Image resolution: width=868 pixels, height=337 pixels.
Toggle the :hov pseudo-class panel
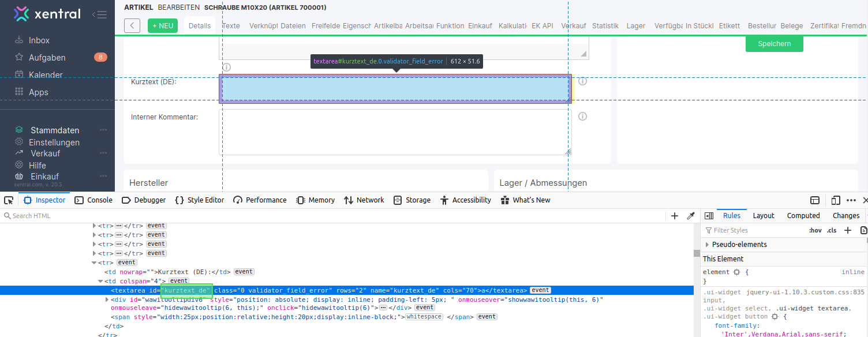(815, 230)
